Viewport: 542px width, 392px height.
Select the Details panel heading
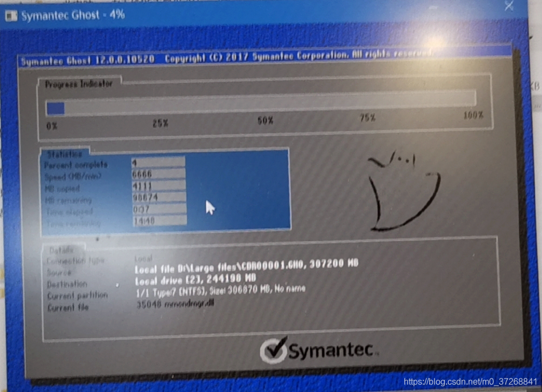coord(62,250)
